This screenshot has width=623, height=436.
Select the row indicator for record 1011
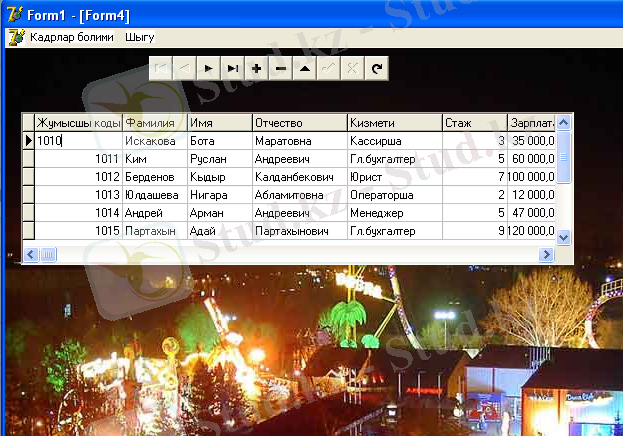[x=29, y=159]
